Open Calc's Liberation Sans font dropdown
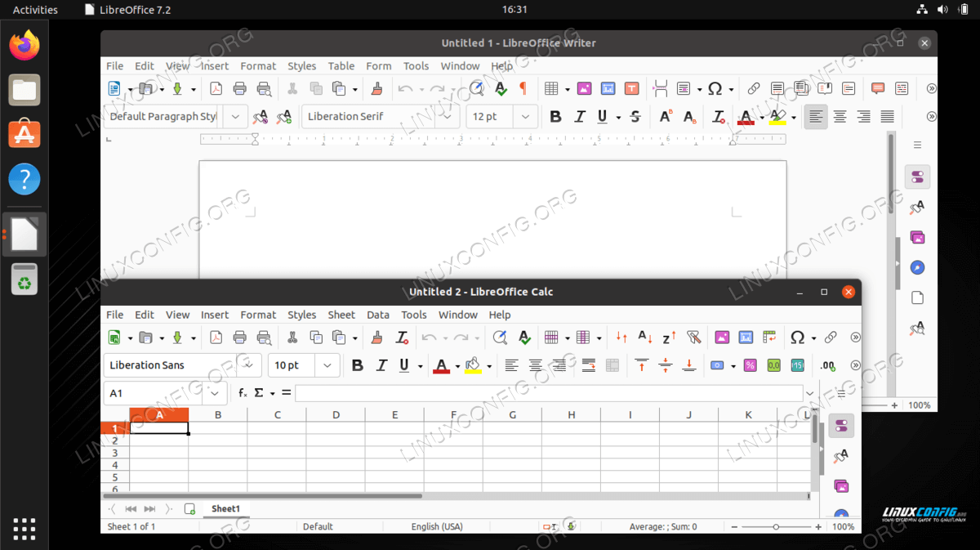 [248, 365]
